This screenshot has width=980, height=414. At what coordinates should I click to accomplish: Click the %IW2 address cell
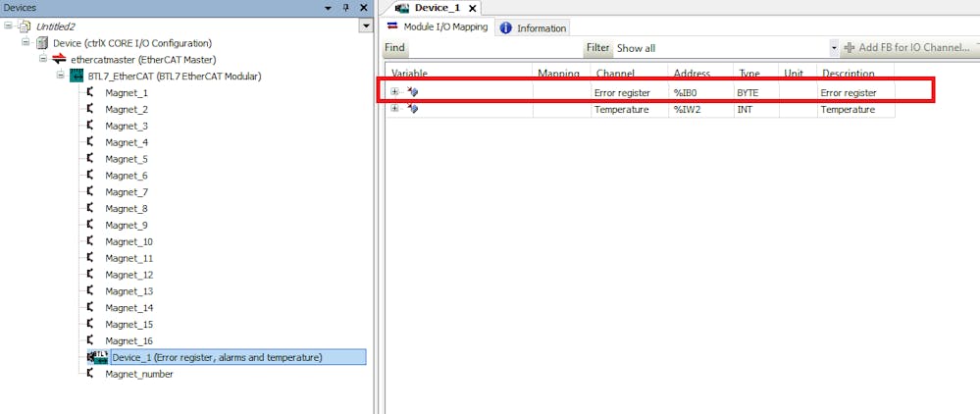[x=700, y=110]
